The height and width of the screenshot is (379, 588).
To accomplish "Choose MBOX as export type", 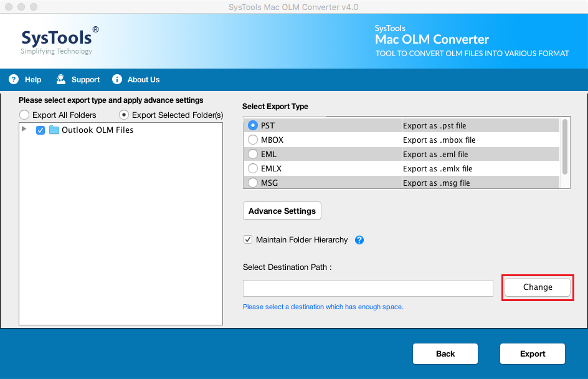I will [x=253, y=140].
